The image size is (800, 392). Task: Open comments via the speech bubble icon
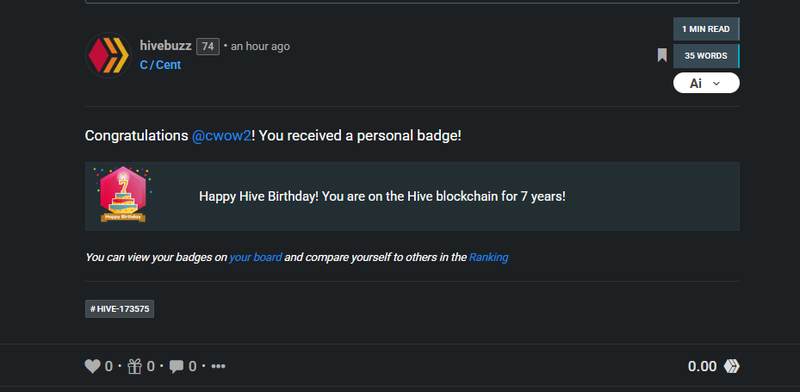tap(177, 366)
